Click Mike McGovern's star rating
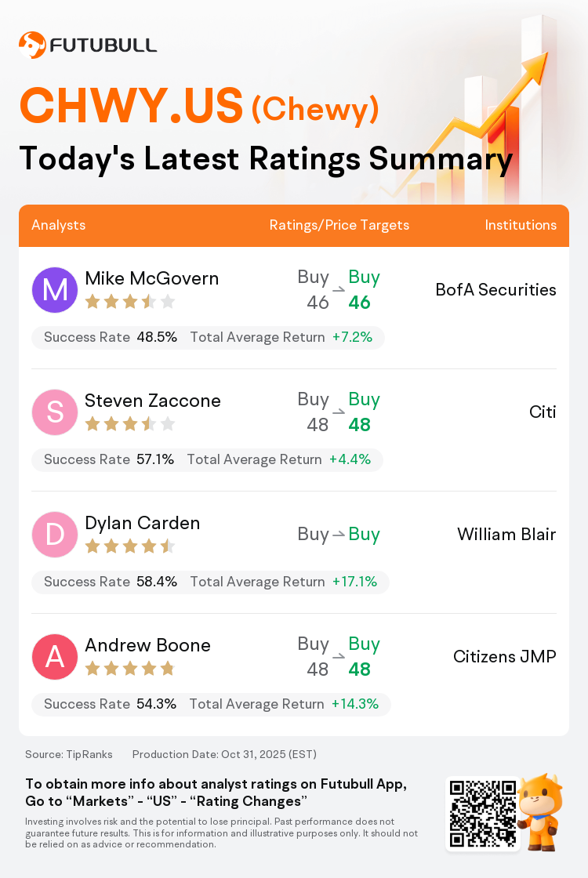 click(129, 302)
